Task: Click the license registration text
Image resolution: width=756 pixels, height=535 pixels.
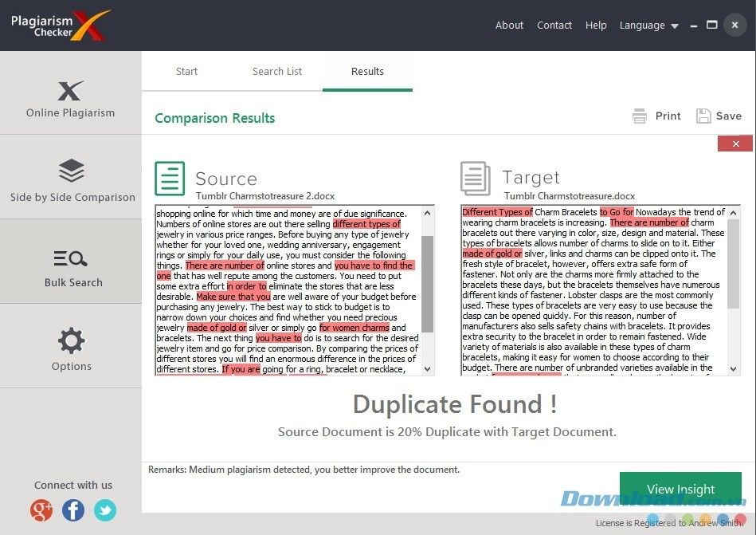Action: pos(669,523)
